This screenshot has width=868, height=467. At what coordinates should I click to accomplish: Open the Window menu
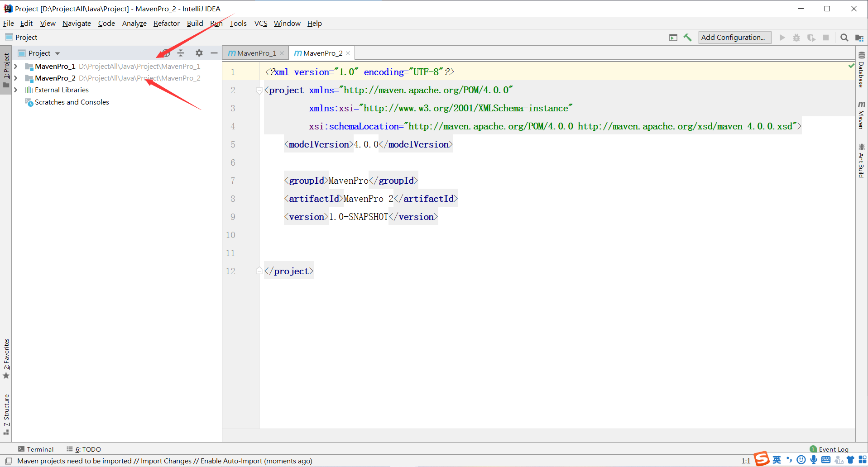click(x=287, y=23)
